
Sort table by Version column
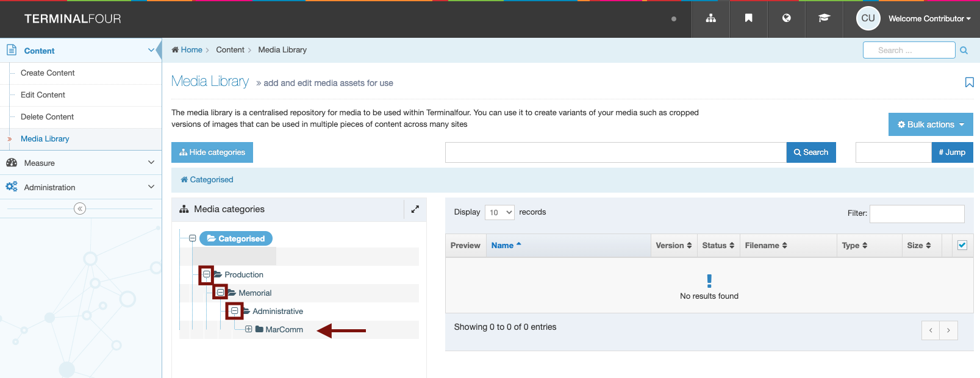pos(674,246)
